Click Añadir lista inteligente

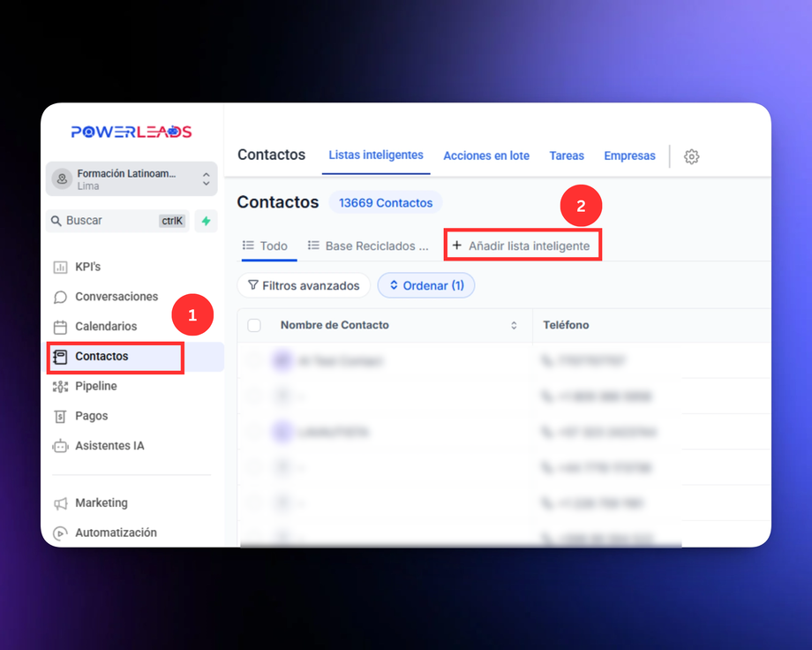(523, 246)
